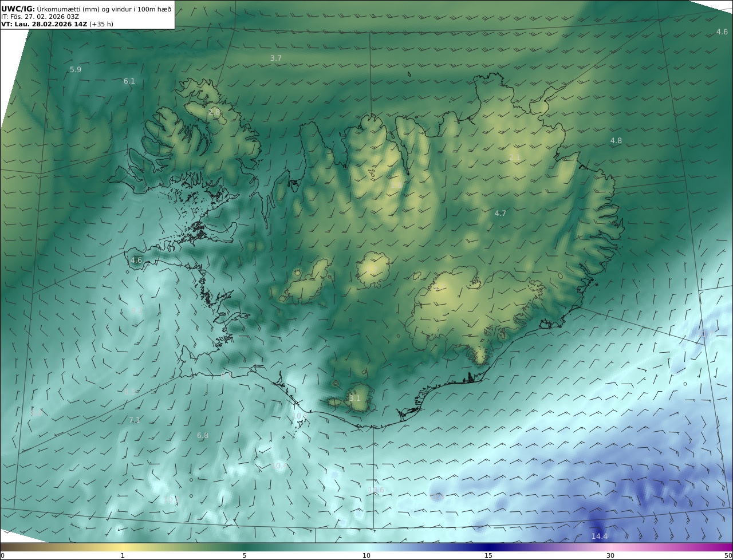Click the '2.8' value in the Westfjords
This screenshot has width=733, height=560.
(x=215, y=113)
